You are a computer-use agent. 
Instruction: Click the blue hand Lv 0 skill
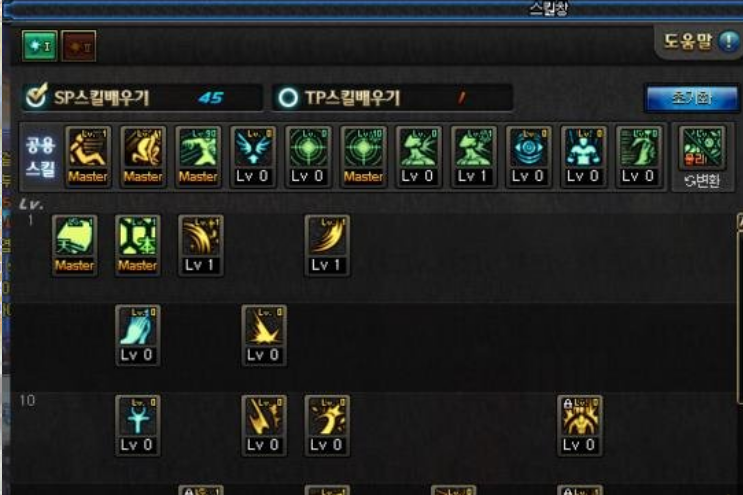137,335
